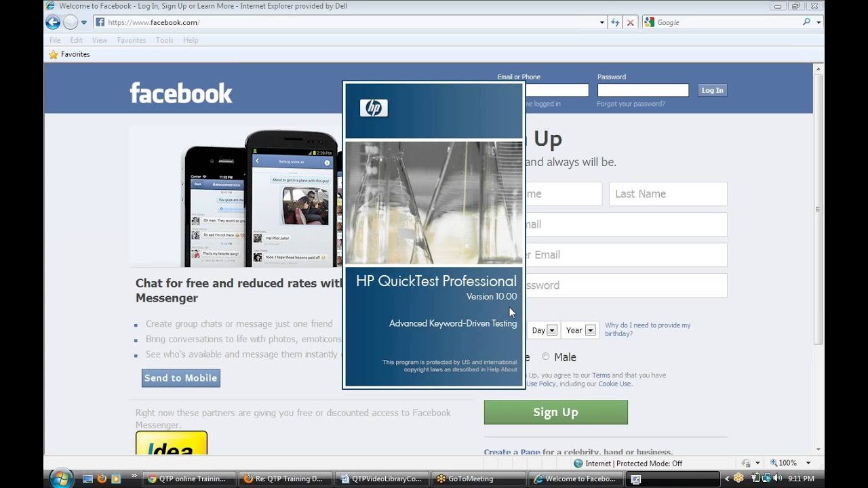Click the Refresh page icon
This screenshot has height=488, width=868.
click(615, 22)
